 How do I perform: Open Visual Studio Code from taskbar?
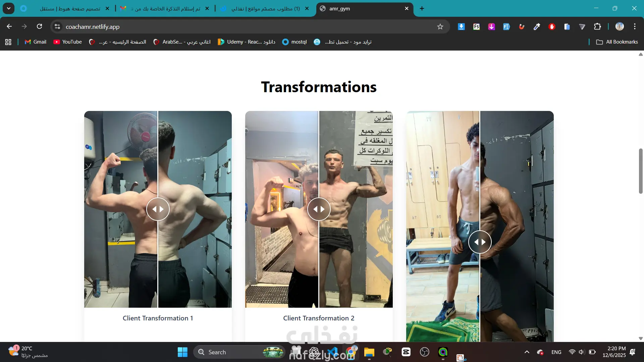(x=332, y=352)
